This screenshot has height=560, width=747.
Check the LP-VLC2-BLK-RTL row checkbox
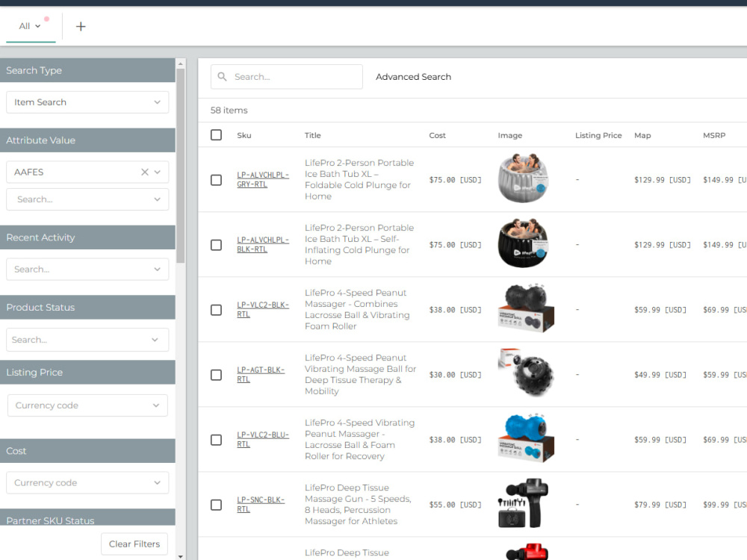[217, 310]
